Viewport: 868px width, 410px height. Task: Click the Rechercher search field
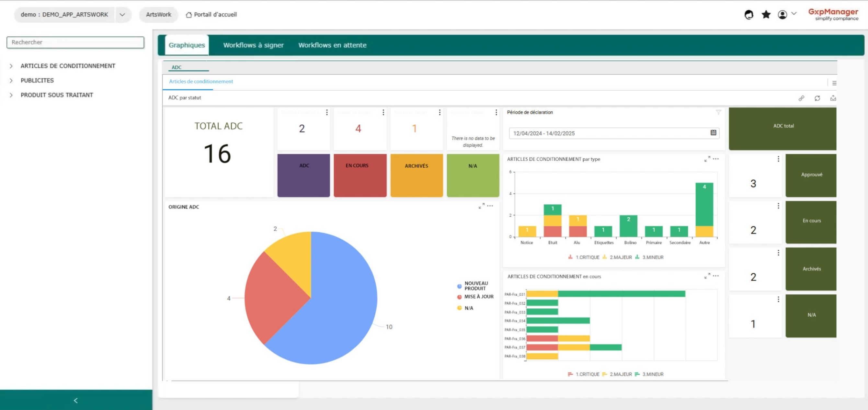click(75, 42)
